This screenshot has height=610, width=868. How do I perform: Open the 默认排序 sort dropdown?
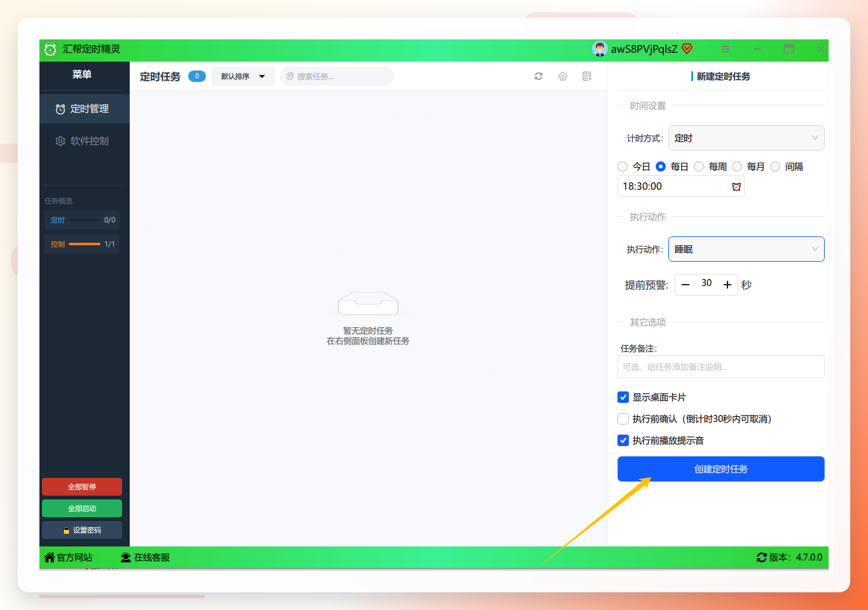coord(243,76)
